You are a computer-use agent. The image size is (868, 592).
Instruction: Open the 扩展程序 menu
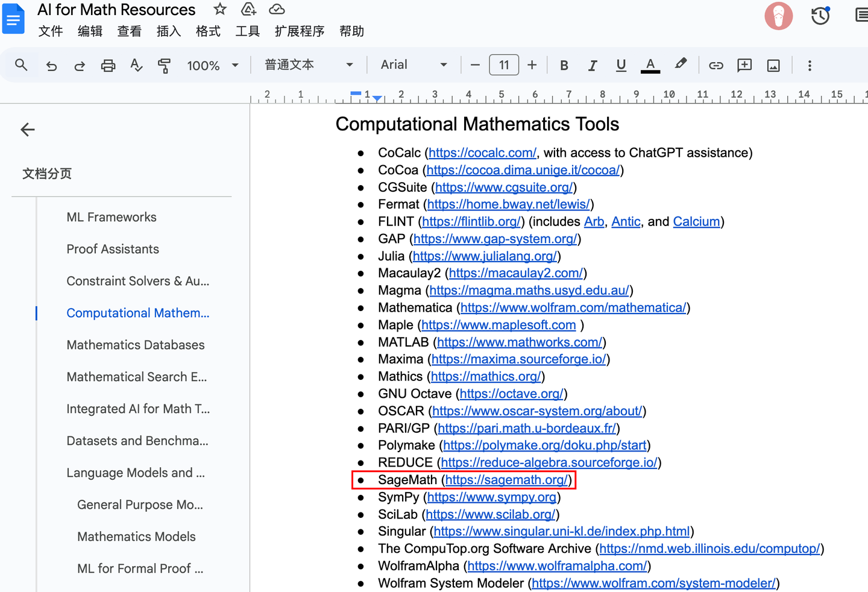tap(300, 31)
